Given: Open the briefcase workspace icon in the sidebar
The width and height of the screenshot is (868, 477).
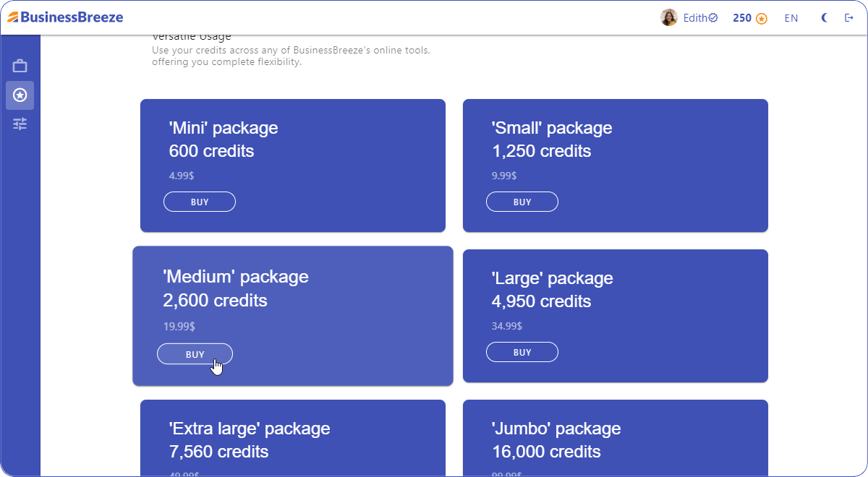Looking at the screenshot, I should [x=20, y=64].
